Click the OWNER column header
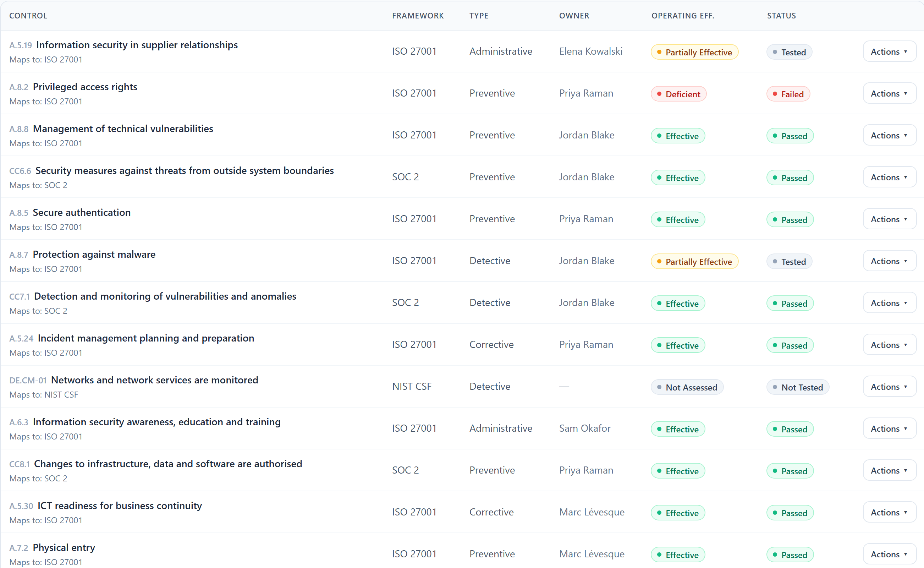Screen dimensions: 924x568 574,16
